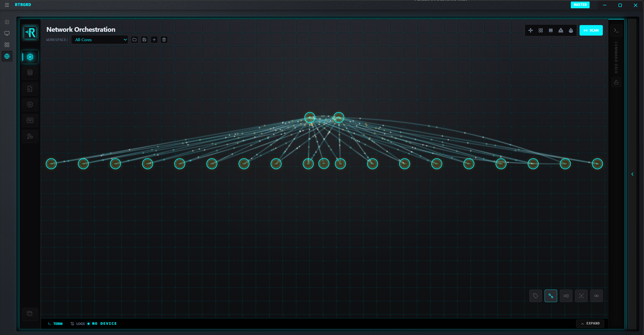Open the hamburger menu at top left

coord(7,5)
